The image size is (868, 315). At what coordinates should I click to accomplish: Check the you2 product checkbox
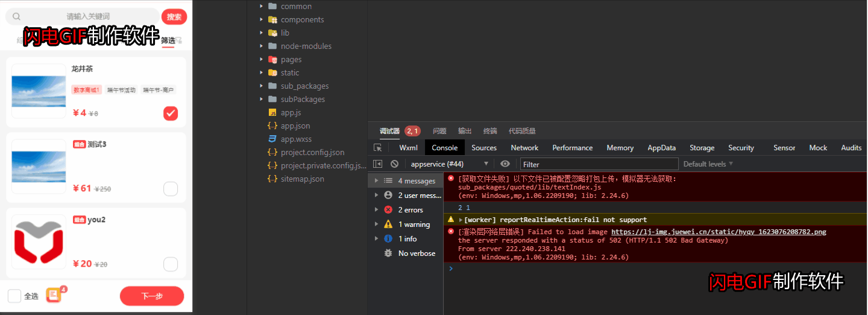(x=171, y=264)
